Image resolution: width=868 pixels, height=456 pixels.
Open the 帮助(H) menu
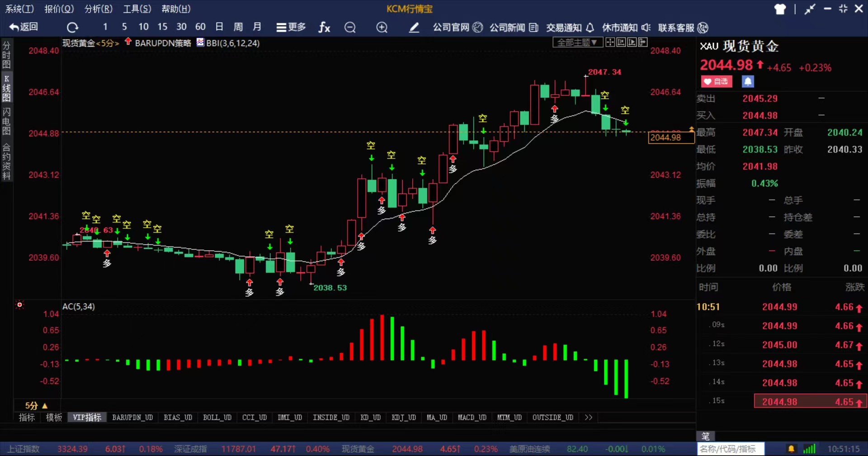click(x=176, y=9)
